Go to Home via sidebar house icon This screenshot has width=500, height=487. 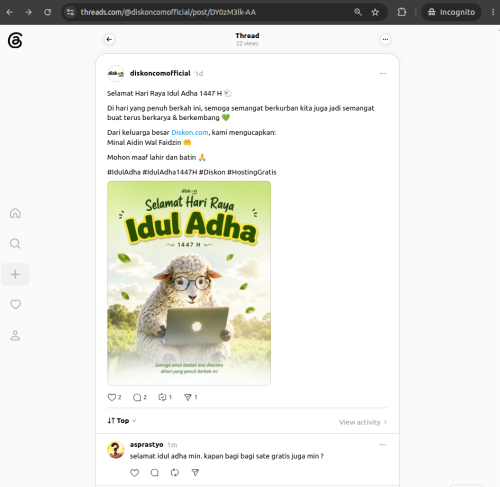pos(15,213)
